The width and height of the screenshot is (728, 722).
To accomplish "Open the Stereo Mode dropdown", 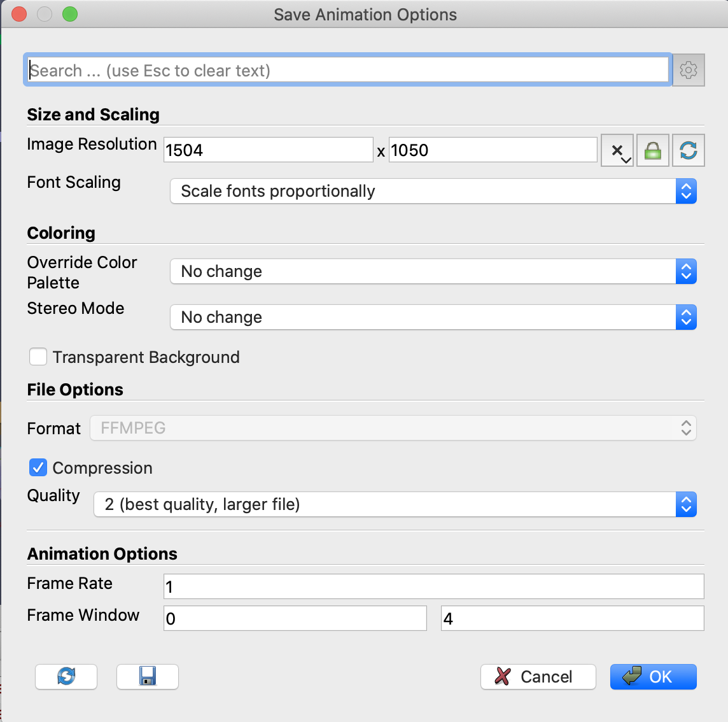I will [x=433, y=317].
